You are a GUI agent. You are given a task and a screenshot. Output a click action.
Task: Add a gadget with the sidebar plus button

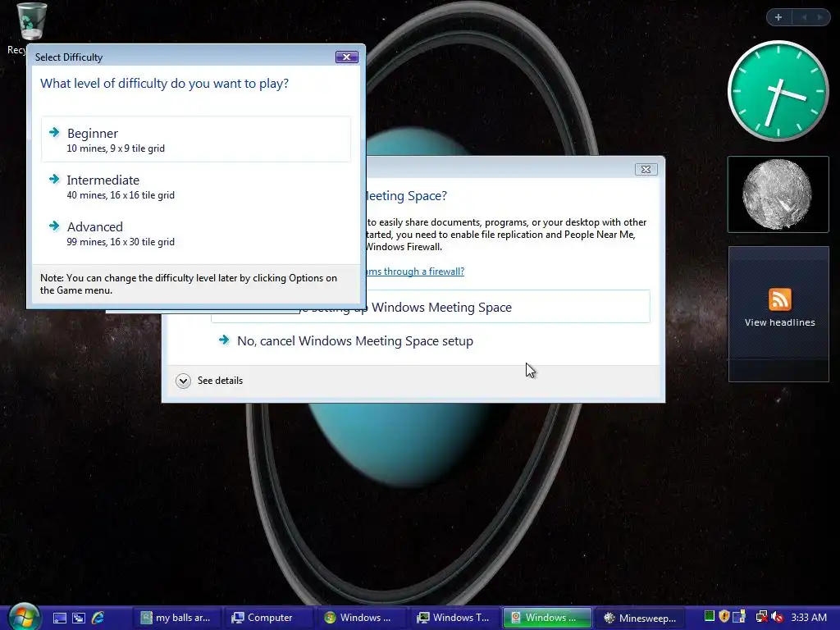pyautogui.click(x=778, y=17)
